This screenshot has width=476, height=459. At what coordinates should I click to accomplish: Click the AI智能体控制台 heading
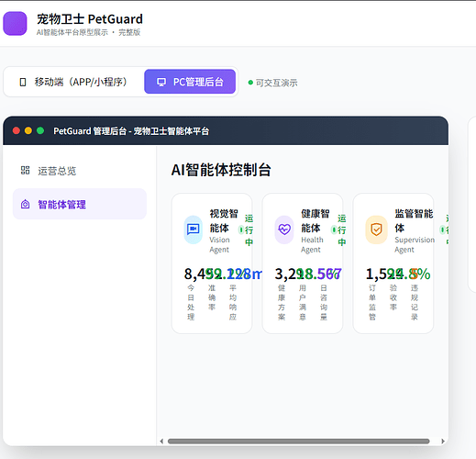pyautogui.click(x=221, y=170)
